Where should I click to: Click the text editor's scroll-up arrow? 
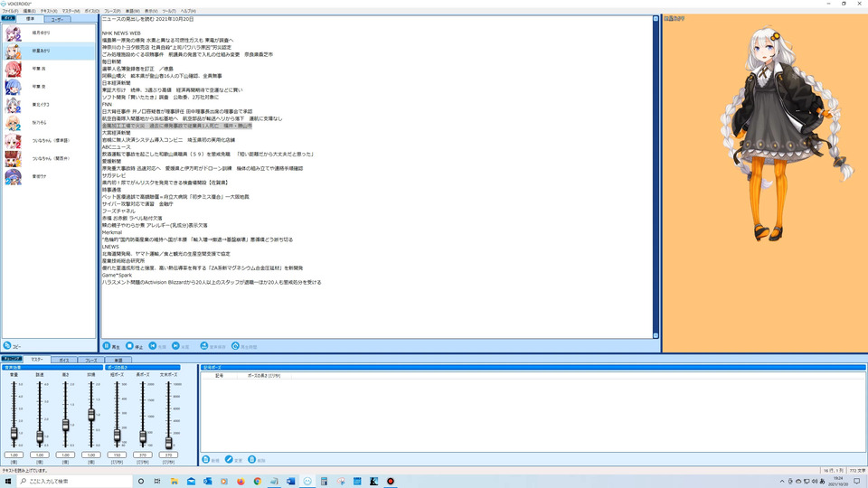tap(656, 19)
